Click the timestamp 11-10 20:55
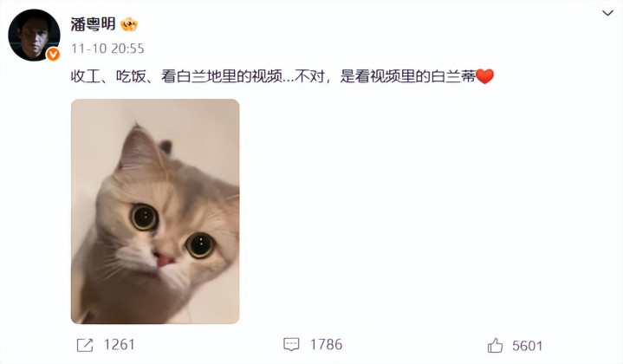Screen dimensions: 623x364 [107, 49]
